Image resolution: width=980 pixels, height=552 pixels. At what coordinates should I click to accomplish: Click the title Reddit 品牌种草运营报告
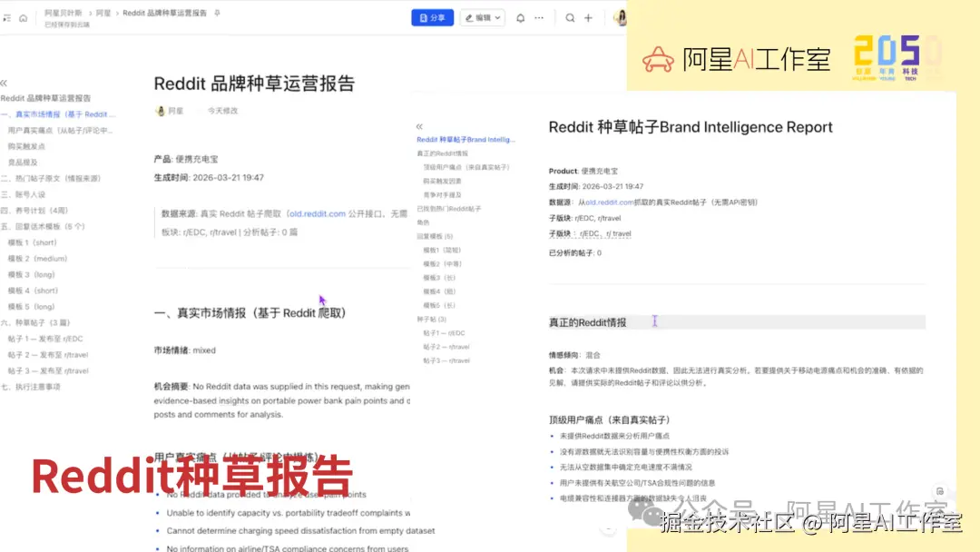coord(254,84)
